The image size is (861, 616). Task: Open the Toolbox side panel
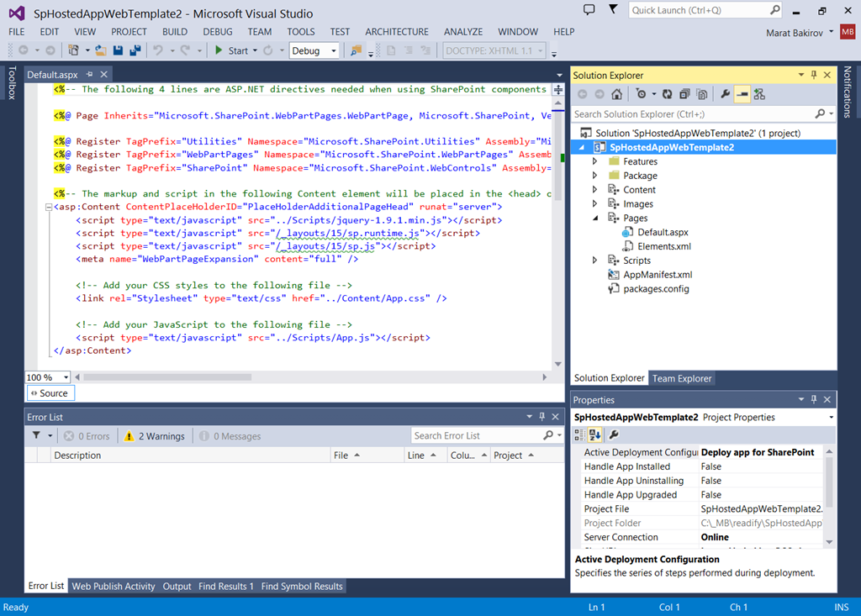[x=12, y=82]
